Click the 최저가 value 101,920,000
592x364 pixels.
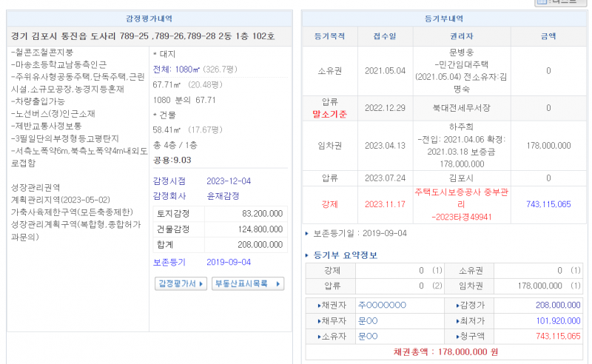point(557,320)
